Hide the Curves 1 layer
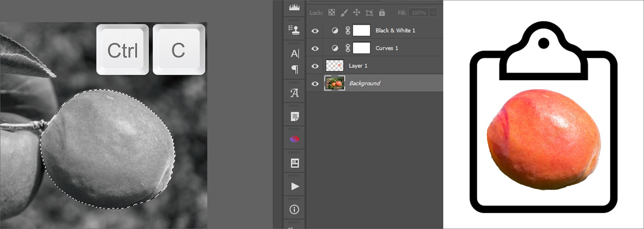 coord(315,48)
